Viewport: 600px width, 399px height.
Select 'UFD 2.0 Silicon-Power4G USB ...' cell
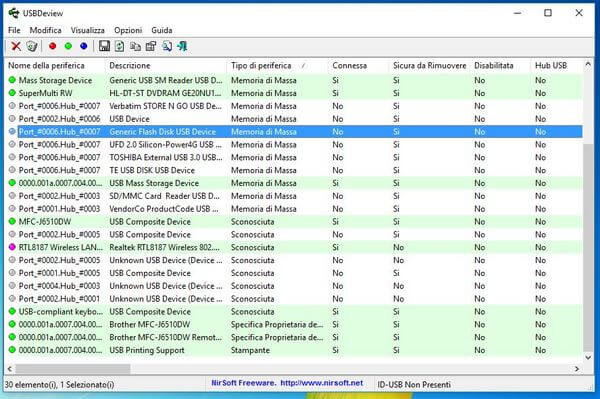tap(165, 144)
